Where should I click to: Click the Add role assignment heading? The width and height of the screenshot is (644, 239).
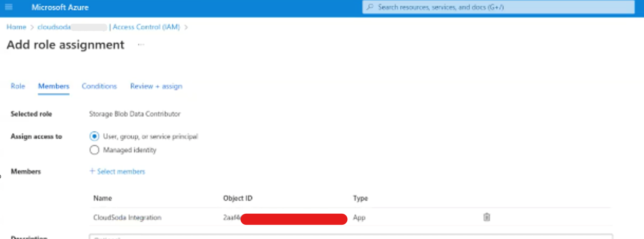(x=65, y=44)
